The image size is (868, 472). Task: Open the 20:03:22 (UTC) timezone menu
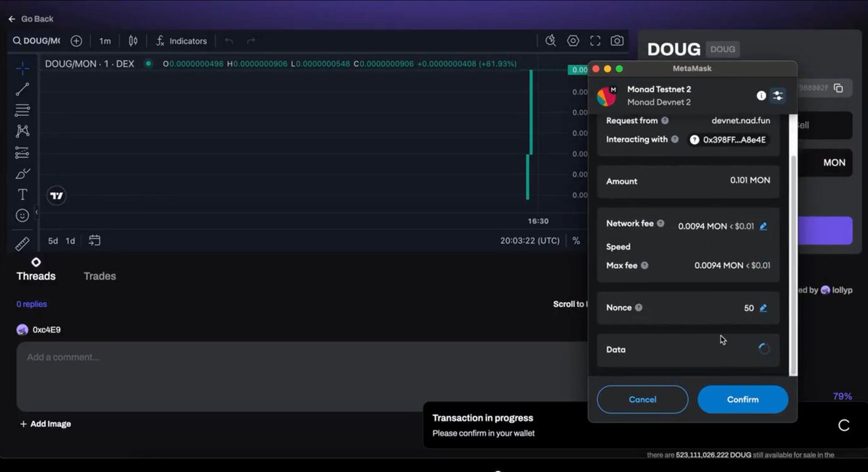pyautogui.click(x=529, y=240)
